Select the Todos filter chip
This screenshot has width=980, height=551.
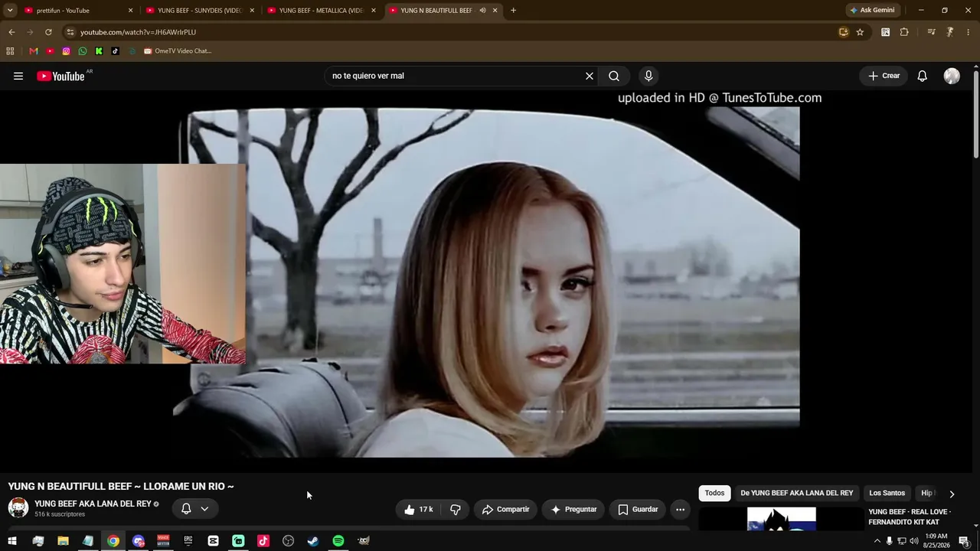(714, 494)
